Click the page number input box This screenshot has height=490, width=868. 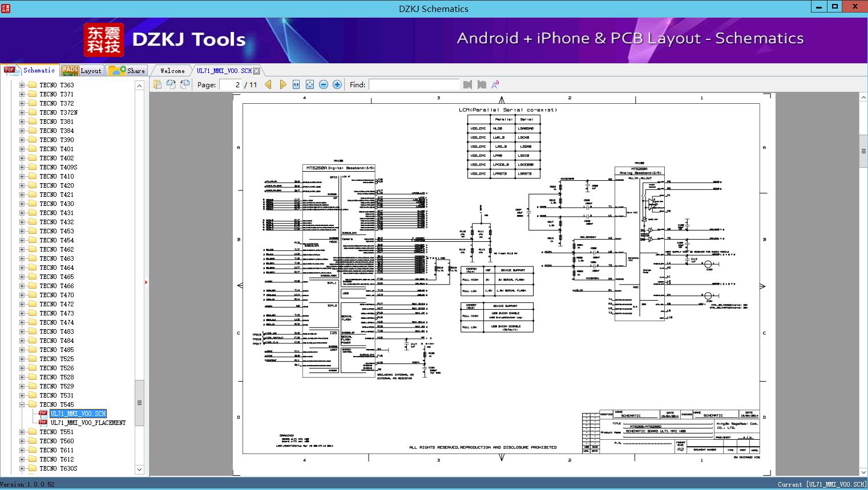click(230, 84)
